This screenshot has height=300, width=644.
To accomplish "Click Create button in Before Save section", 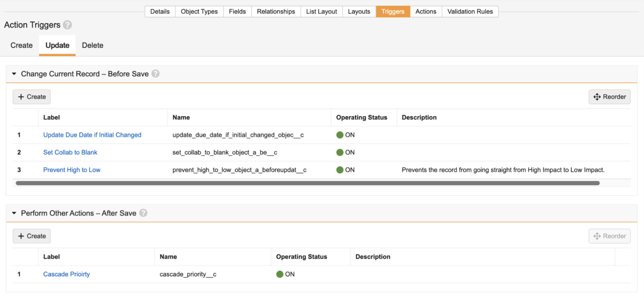I will tap(32, 97).
